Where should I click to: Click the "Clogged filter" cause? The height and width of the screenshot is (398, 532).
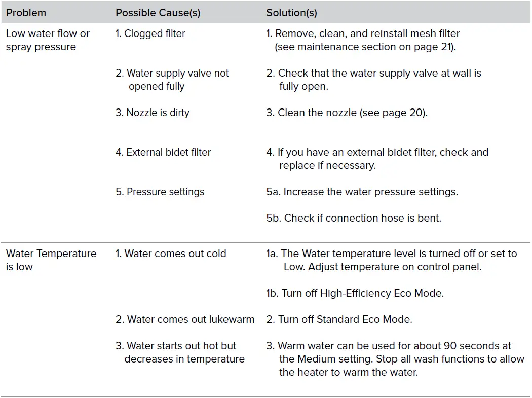(150, 34)
